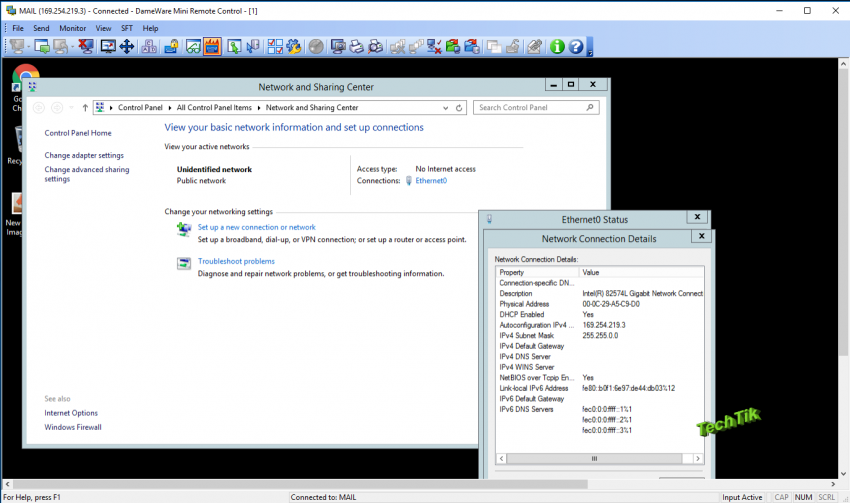Expand breadcrumb arrow after All Control Panel Items
This screenshot has width=850, height=503.
(x=259, y=108)
